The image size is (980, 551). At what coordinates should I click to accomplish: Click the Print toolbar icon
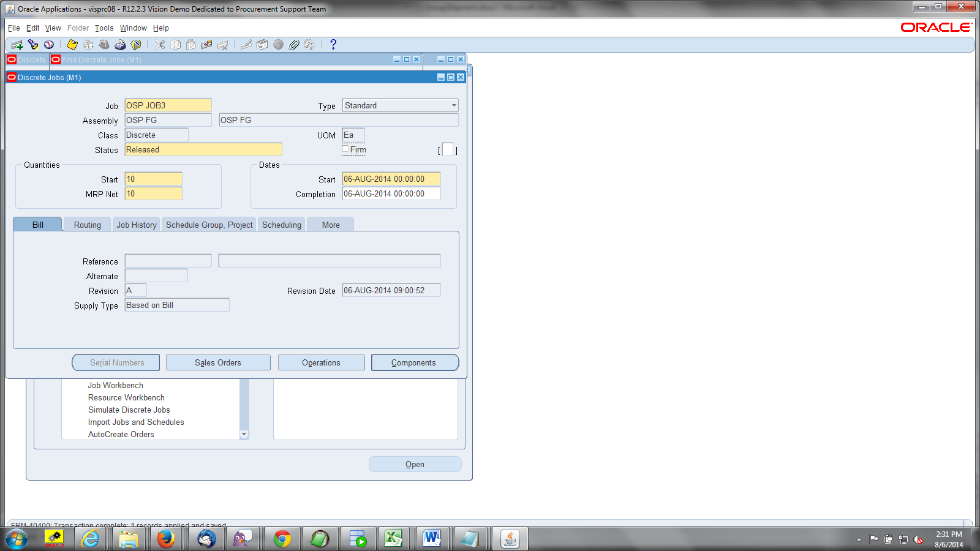tap(120, 45)
